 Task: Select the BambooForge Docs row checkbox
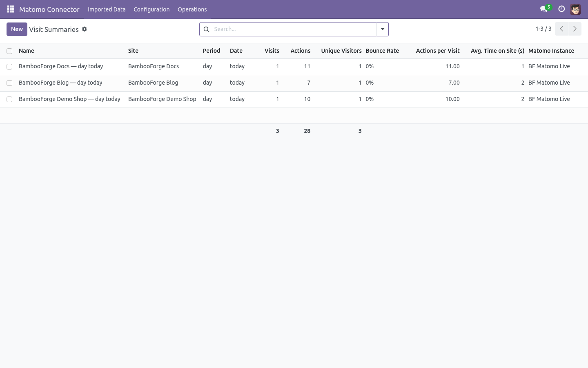(9, 67)
